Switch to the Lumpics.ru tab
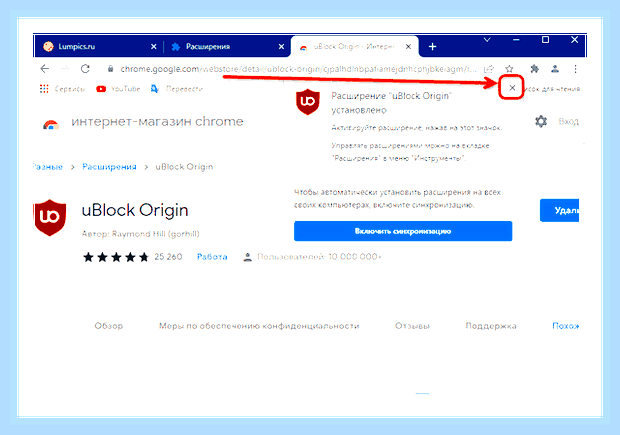The width and height of the screenshot is (620, 435). pyautogui.click(x=98, y=47)
